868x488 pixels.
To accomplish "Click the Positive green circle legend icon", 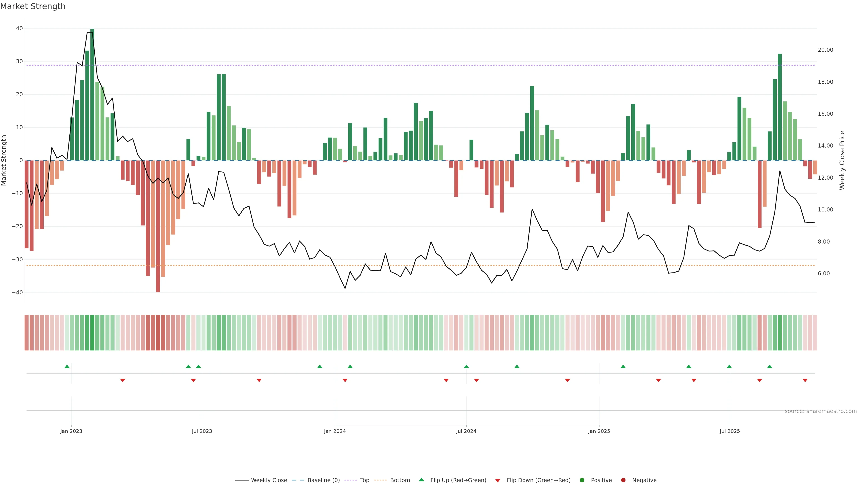I will tap(582, 480).
